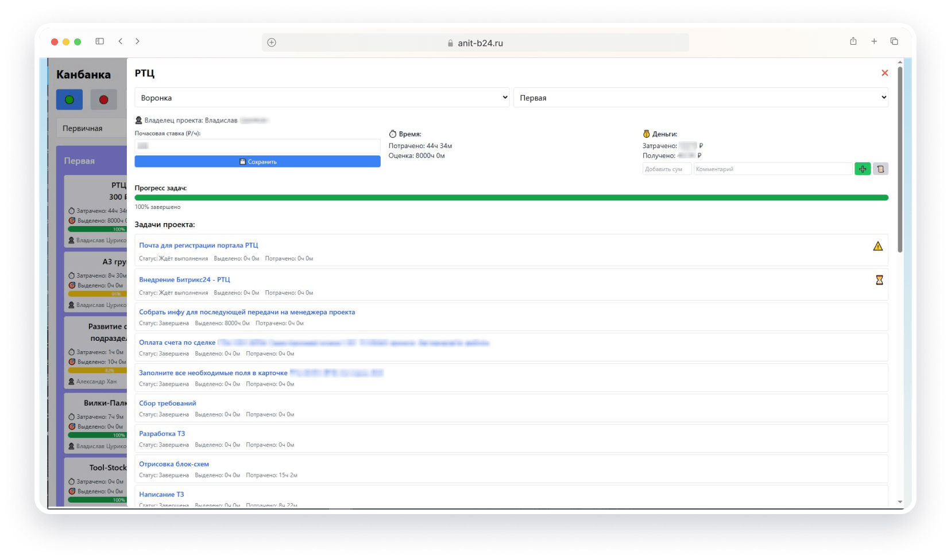Open the Первая stage dropdown in dialog
The width and height of the screenshot is (951, 560).
701,98
